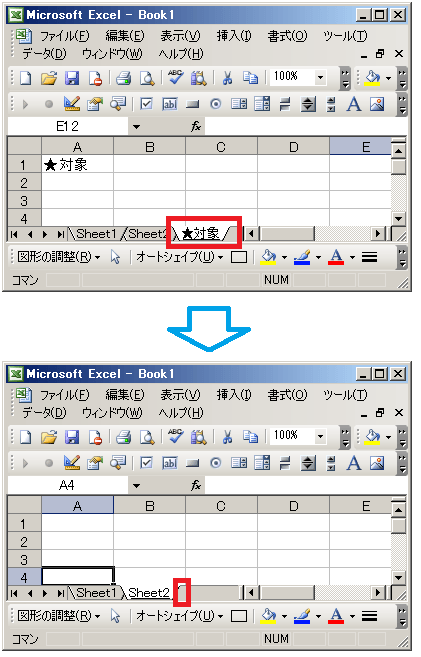421x657 pixels.
Task: Select checkbox control tool in upper window toolbar
Action: coord(146,104)
